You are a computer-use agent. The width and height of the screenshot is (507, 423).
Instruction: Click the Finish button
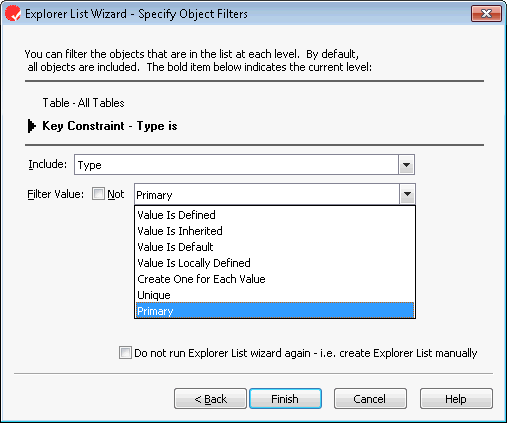(285, 399)
